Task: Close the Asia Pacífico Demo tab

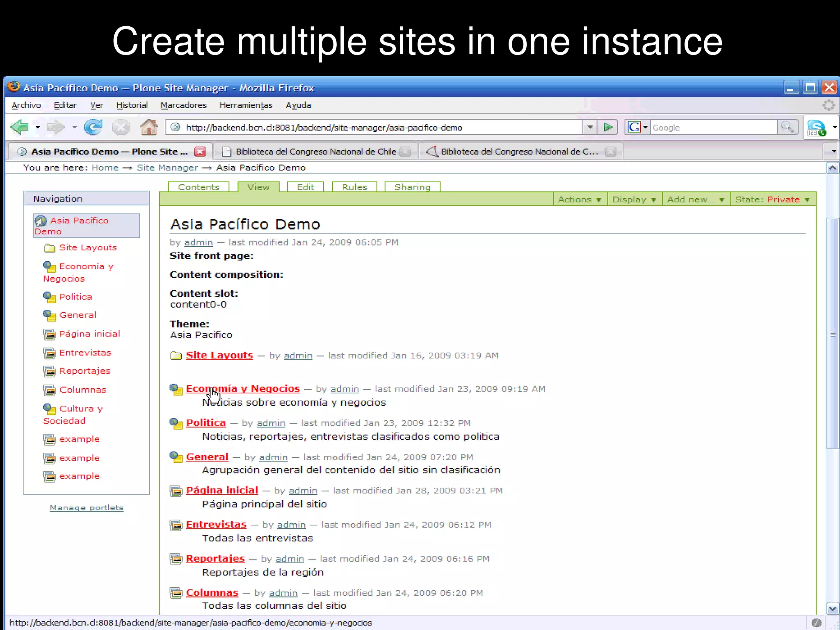Action: 200,152
